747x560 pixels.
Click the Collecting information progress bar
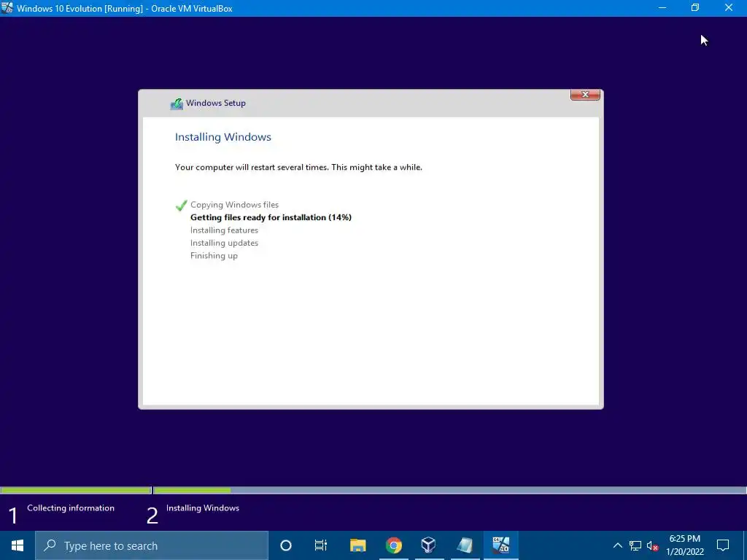(76, 490)
